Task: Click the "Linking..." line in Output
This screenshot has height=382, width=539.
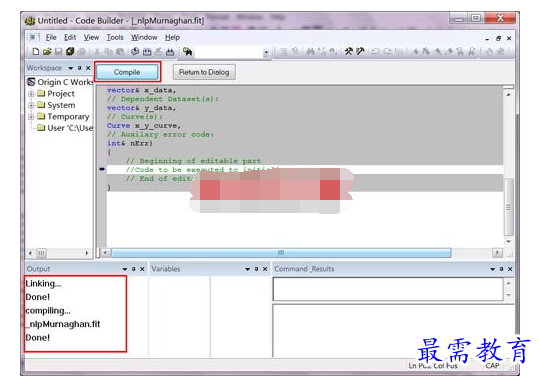Action: tap(43, 284)
